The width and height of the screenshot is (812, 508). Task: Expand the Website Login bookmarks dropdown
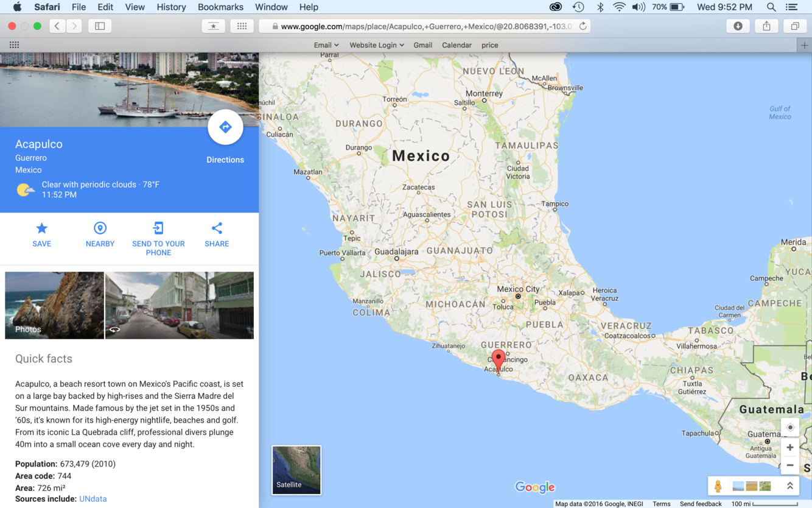click(x=377, y=45)
